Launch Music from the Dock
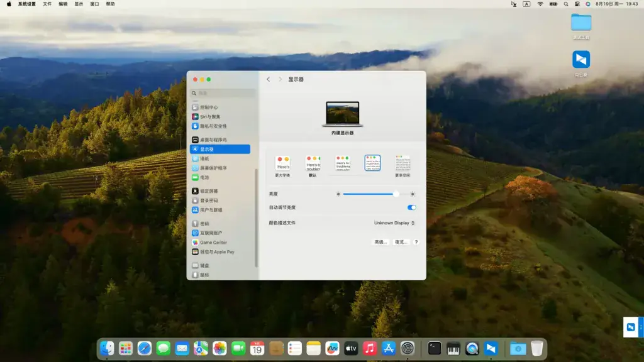Screen dimensions: 644x362 tap(370, 348)
